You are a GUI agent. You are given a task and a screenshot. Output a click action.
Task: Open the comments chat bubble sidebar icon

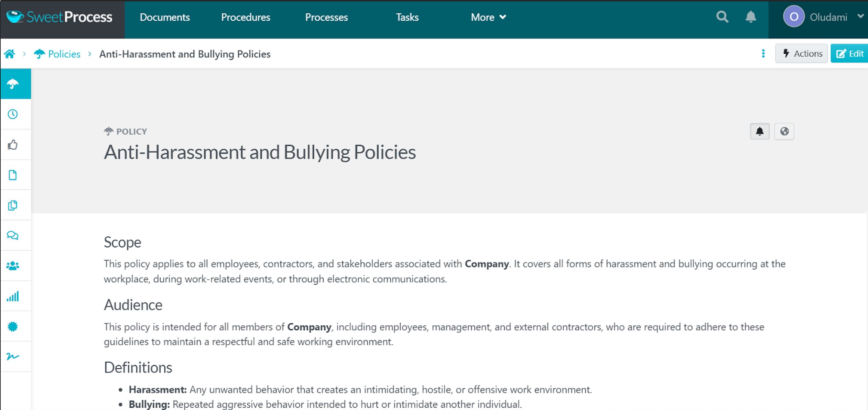pos(13,236)
